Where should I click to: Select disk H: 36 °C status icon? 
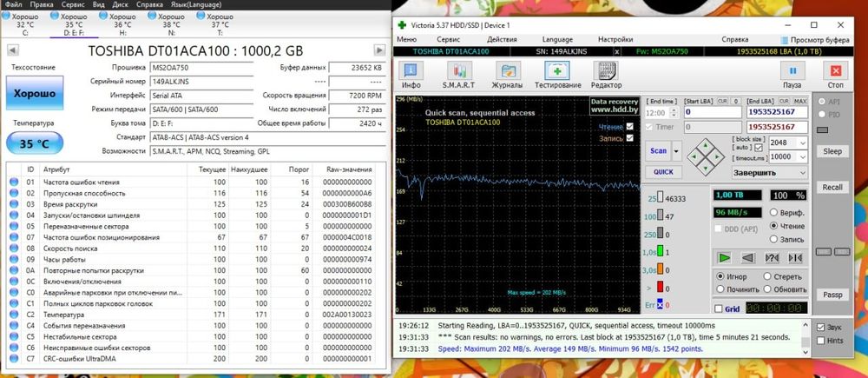pos(103,17)
